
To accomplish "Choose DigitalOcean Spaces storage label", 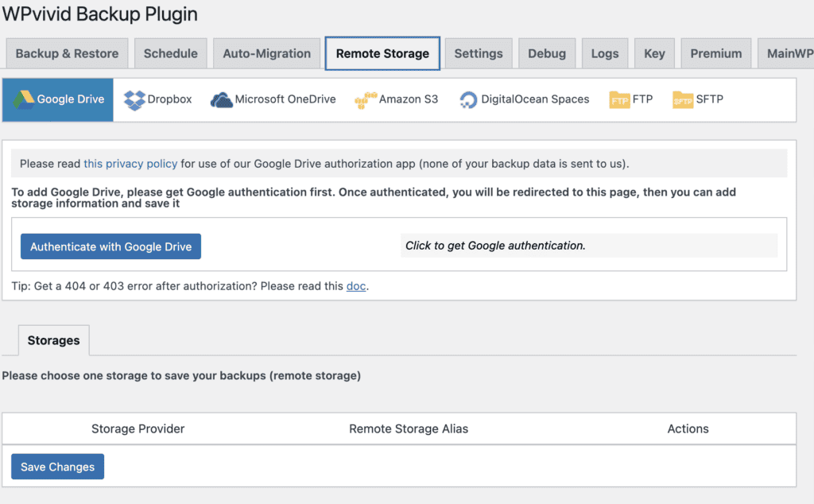I will pyautogui.click(x=535, y=99).
